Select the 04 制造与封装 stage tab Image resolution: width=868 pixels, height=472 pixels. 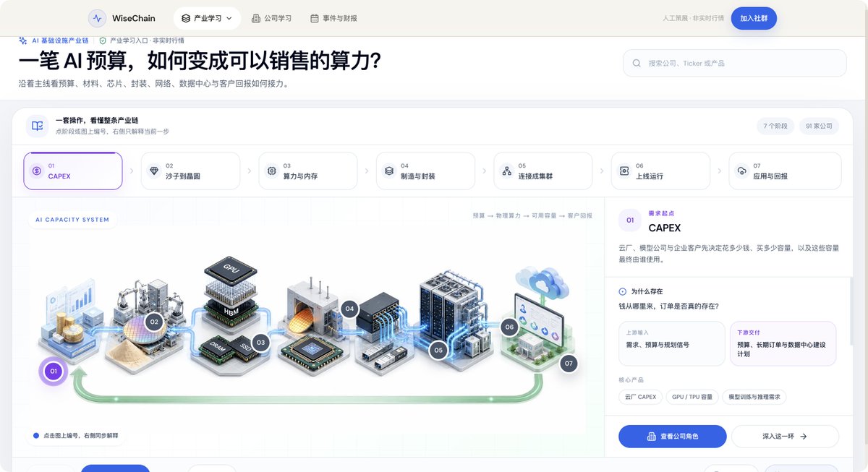click(425, 171)
